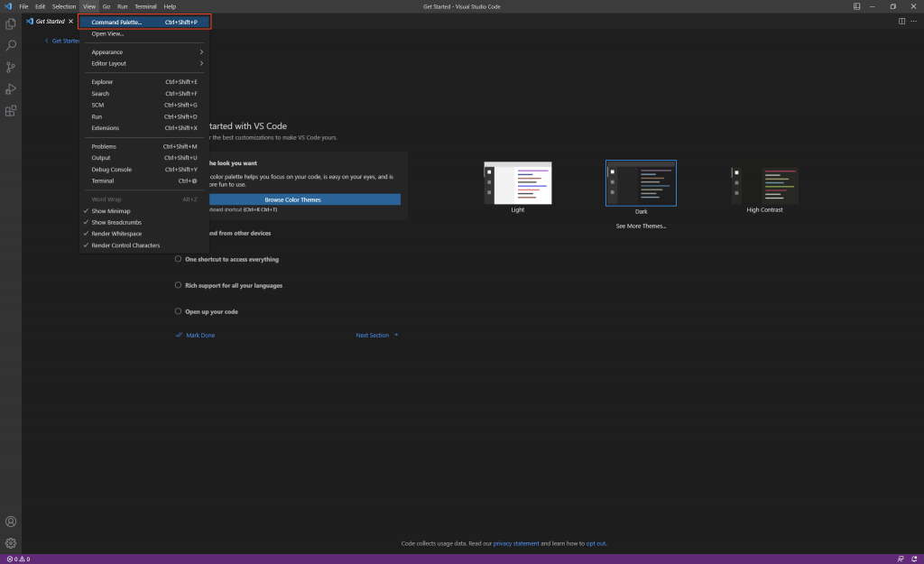924x564 pixels.
Task: Open the File menu
Action: [23, 6]
